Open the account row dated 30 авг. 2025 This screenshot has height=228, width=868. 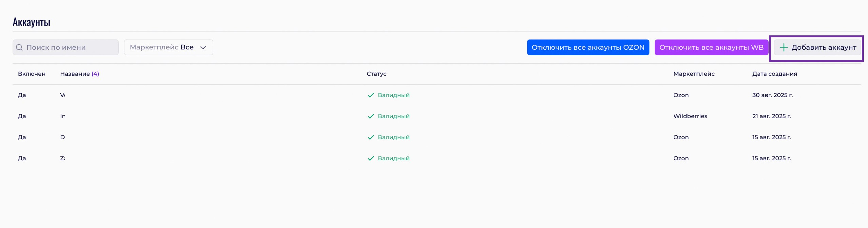tap(772, 95)
